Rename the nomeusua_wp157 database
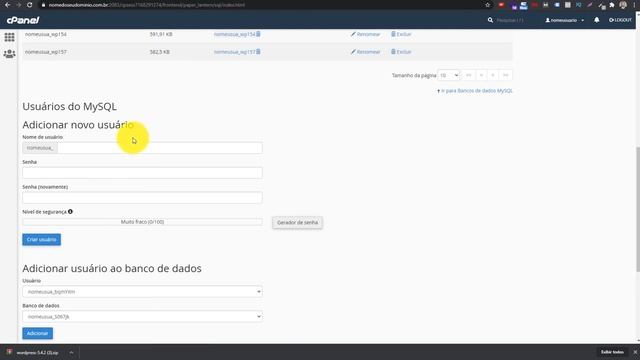 (x=365, y=52)
